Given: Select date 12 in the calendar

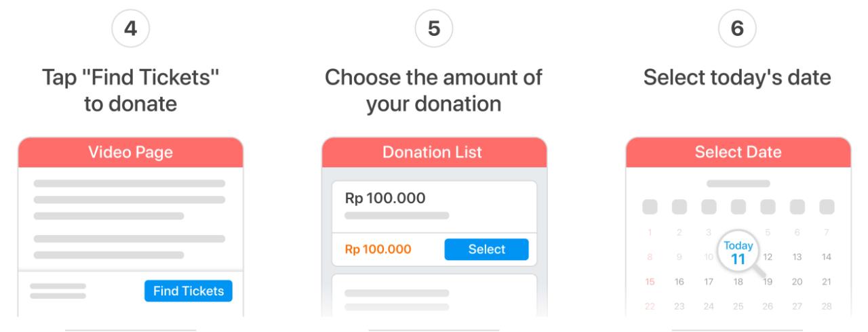Looking at the screenshot, I should [768, 257].
